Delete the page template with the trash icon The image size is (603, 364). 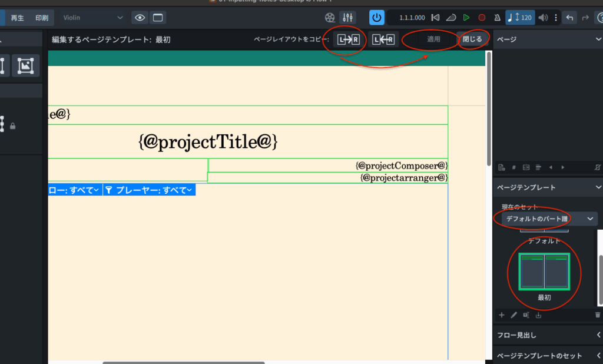click(598, 315)
